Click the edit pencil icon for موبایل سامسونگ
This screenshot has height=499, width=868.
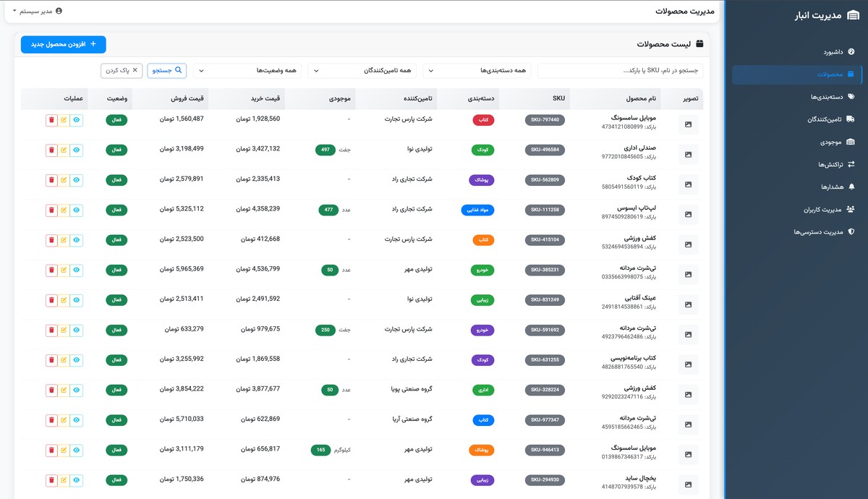click(x=64, y=119)
